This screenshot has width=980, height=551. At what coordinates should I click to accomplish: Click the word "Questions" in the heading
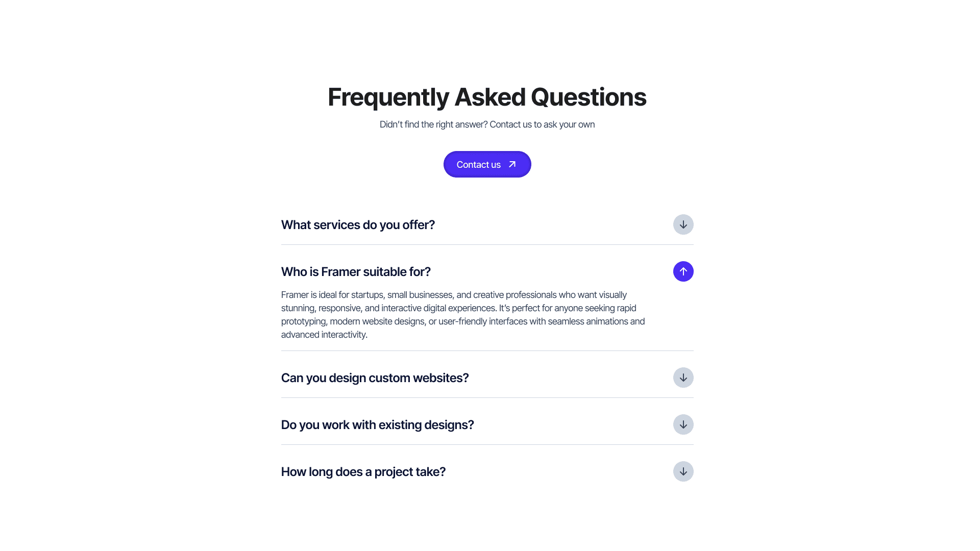pyautogui.click(x=588, y=97)
